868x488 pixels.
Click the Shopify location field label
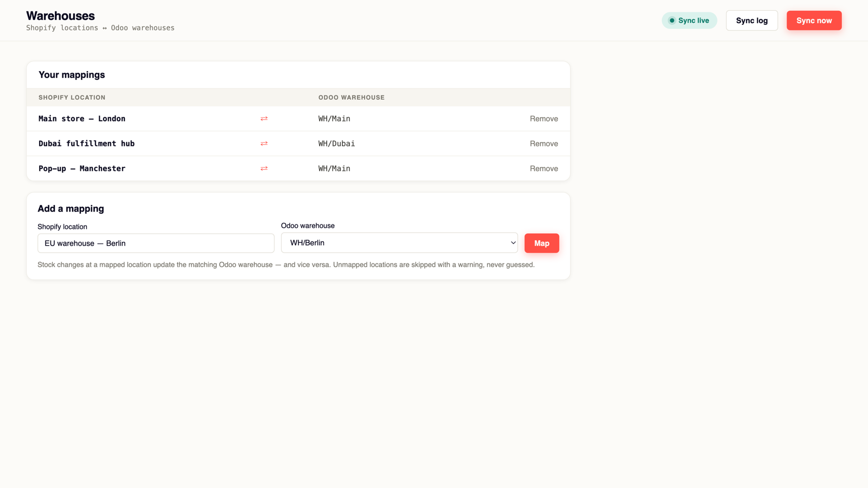[62, 227]
